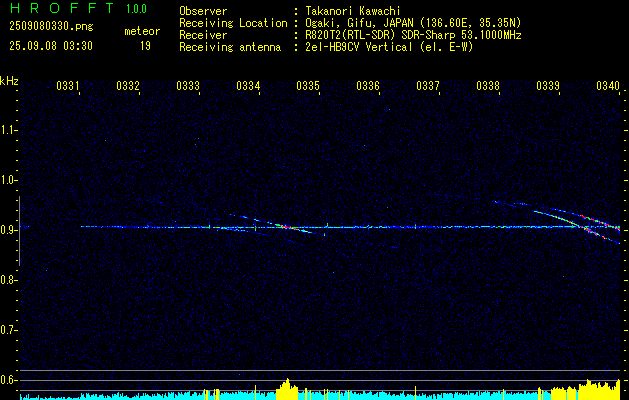Image resolution: width=629 pixels, height=400 pixels.
Task: Select the file name 2509080330.png
Action: click(51, 27)
